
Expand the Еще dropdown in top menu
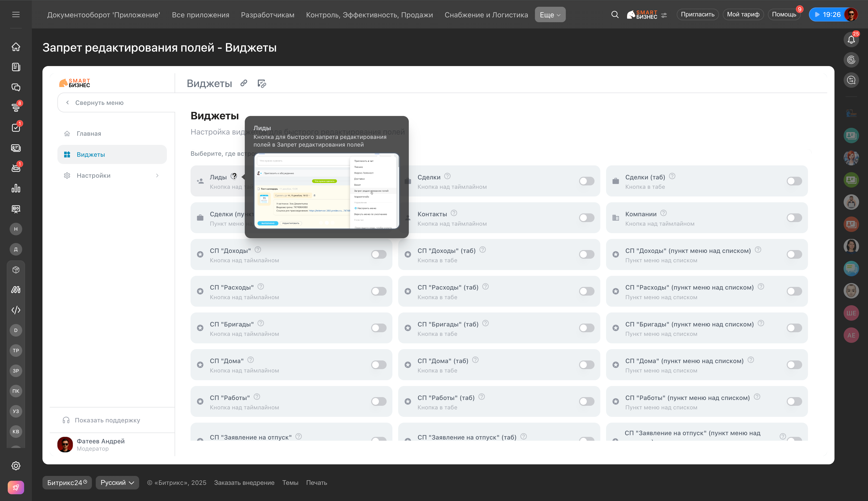pyautogui.click(x=550, y=15)
